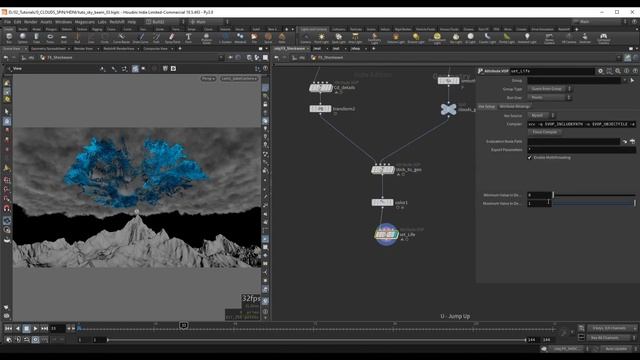Jump to first frame of timeline
640x360 pixels.
click(x=8, y=328)
